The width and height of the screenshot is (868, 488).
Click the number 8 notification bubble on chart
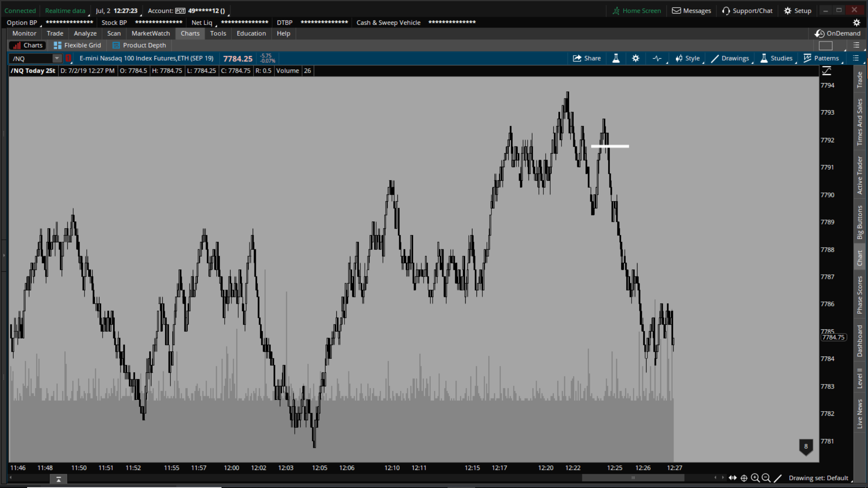[x=806, y=447]
